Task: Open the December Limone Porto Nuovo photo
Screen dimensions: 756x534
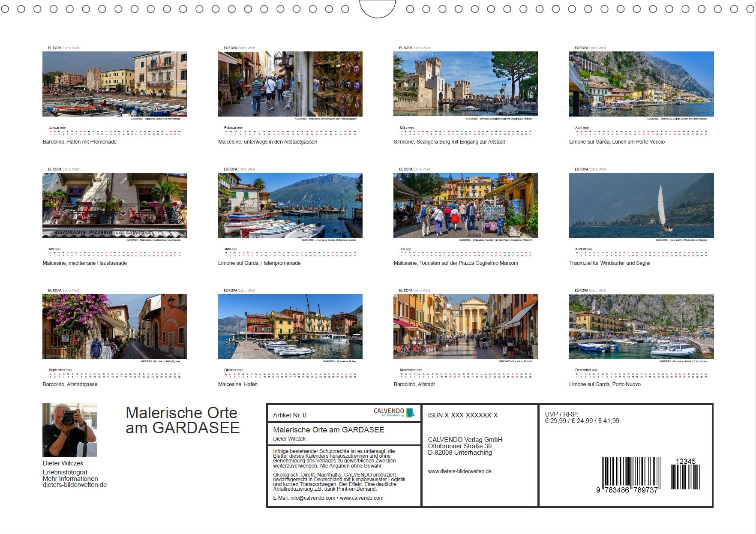Action: click(x=641, y=327)
